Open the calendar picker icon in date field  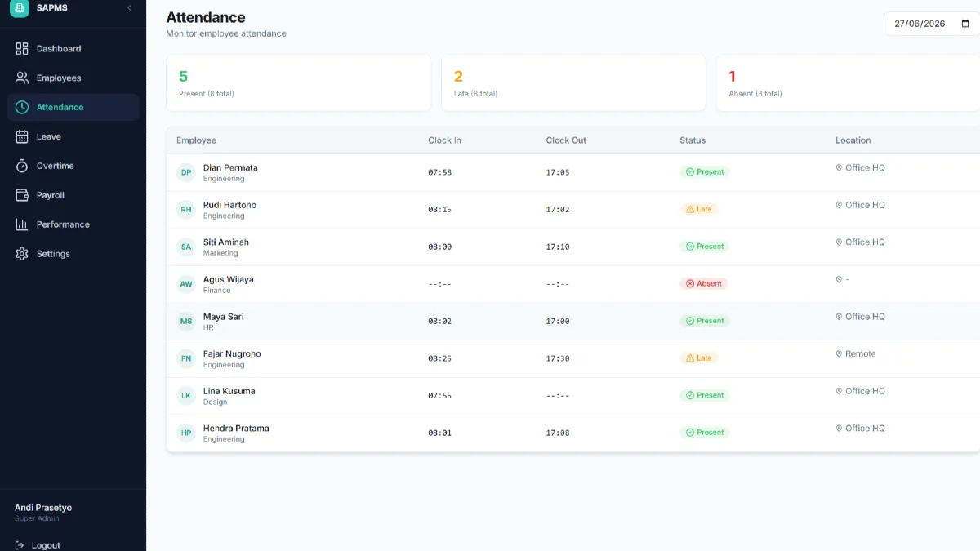pyautogui.click(x=965, y=24)
